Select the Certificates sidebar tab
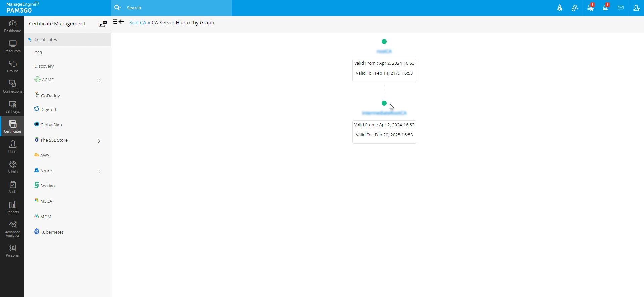644x297 pixels. 12,126
